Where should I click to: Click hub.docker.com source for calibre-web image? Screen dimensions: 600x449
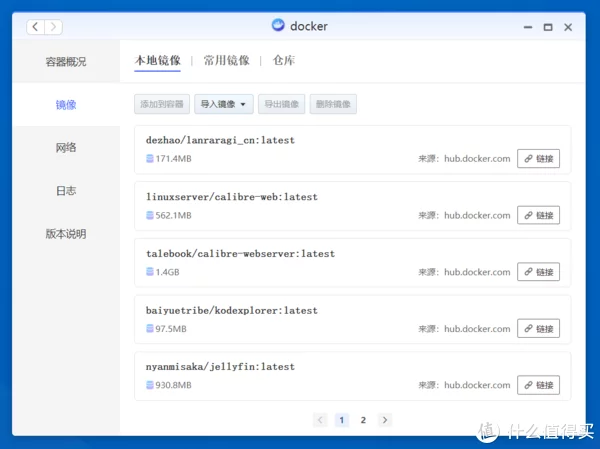pyautogui.click(x=477, y=215)
